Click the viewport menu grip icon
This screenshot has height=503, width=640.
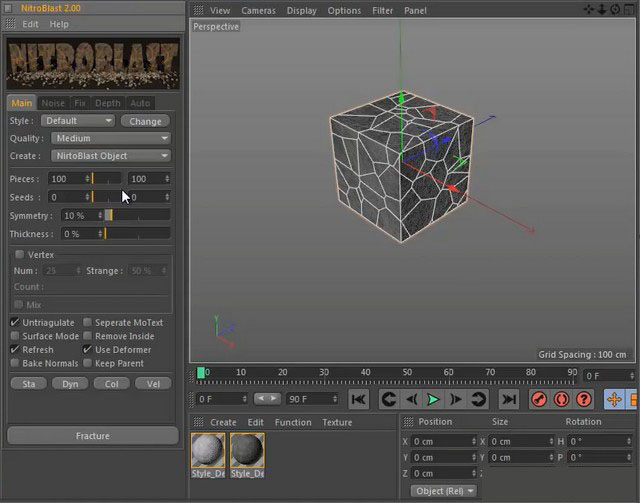[x=198, y=10]
